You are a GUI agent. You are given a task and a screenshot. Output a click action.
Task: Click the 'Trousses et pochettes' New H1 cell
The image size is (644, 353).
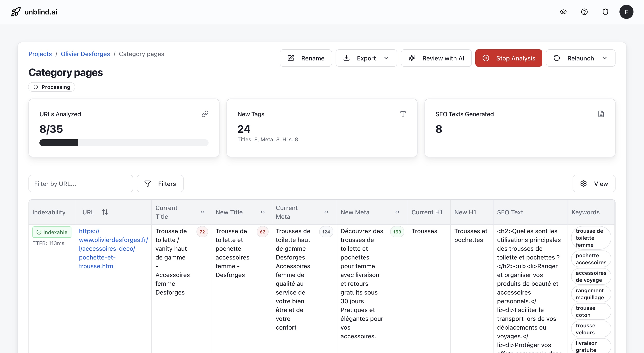[x=471, y=235]
